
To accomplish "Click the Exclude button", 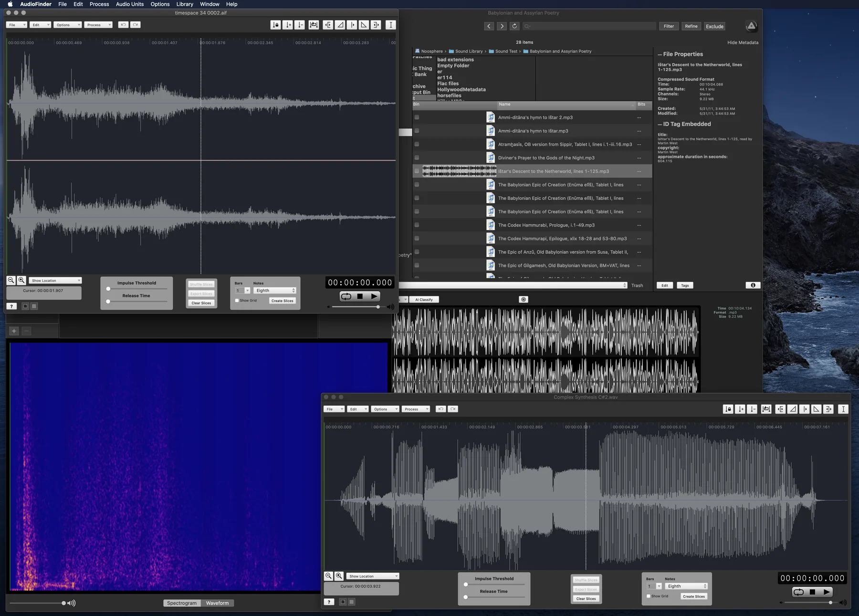I will [x=714, y=26].
